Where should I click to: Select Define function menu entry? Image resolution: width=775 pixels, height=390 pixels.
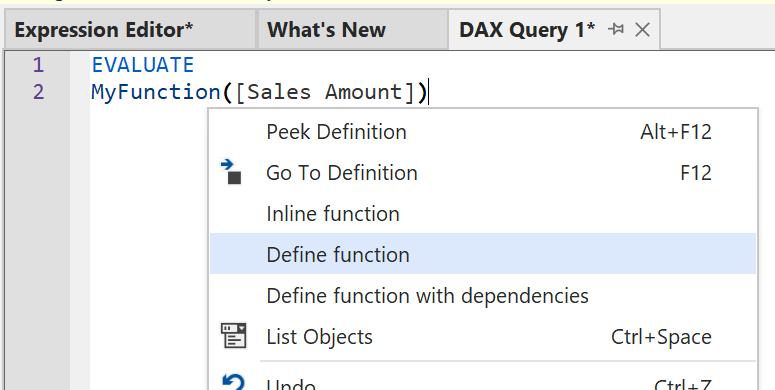(483, 254)
